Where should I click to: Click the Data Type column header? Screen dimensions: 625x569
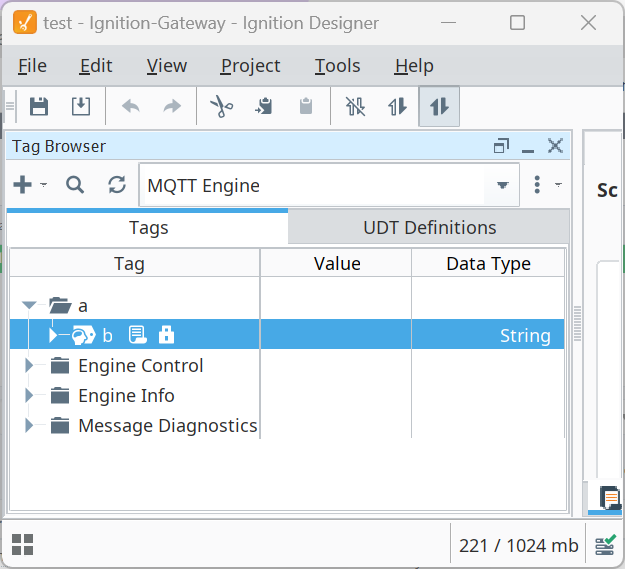pyautogui.click(x=488, y=263)
